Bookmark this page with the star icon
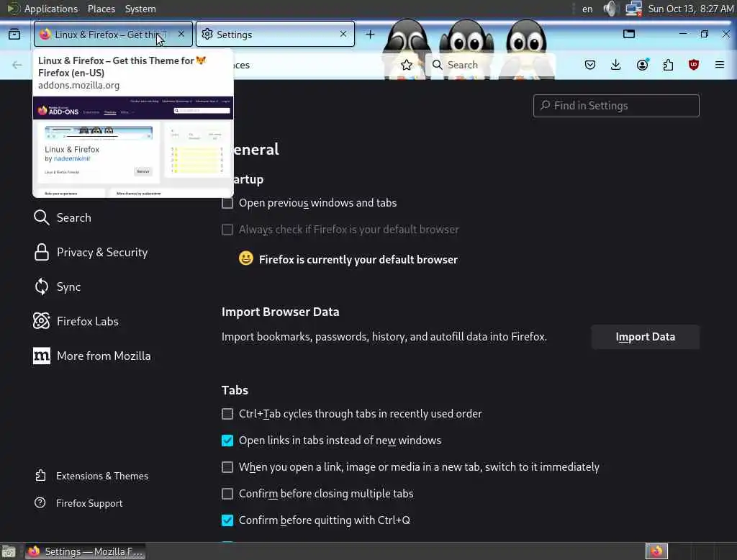The image size is (737, 560). click(407, 65)
